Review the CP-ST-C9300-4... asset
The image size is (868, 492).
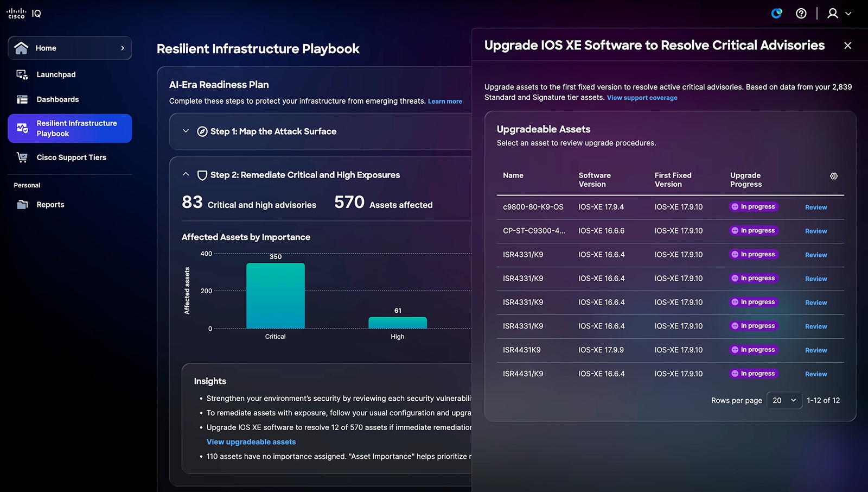click(816, 231)
